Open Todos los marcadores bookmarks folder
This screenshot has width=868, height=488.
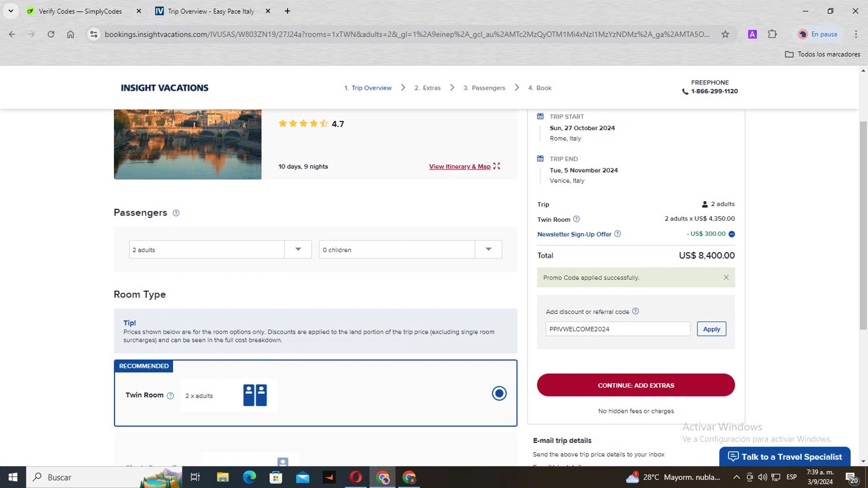tap(822, 54)
